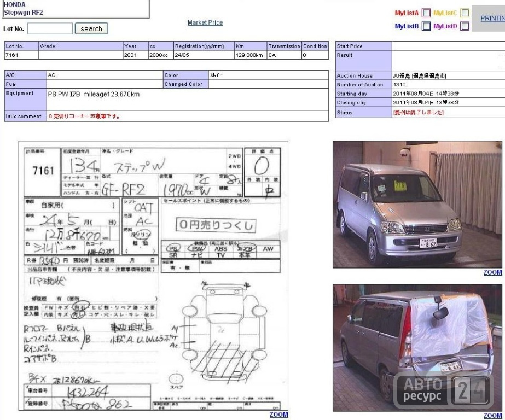Select the red iauc comment text
The height and width of the screenshot is (420, 505).
pos(84,116)
